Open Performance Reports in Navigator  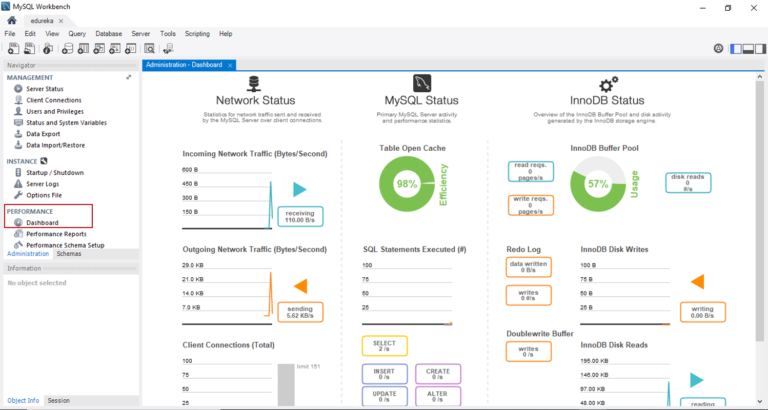(56, 233)
